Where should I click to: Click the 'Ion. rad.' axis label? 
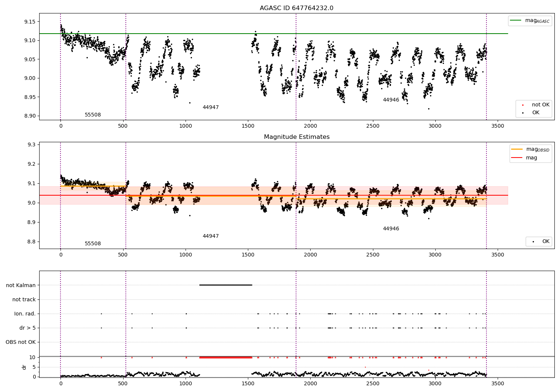(25, 314)
